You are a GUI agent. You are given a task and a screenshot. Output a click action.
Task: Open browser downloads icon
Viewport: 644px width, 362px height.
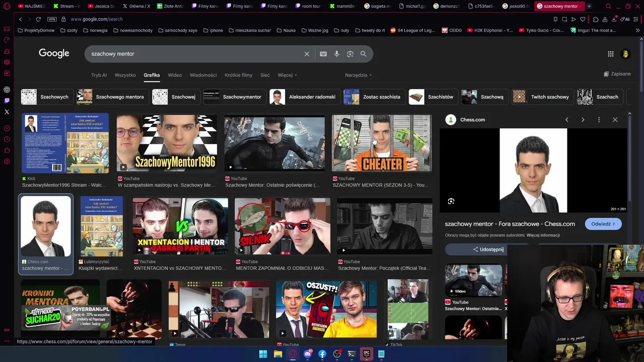pyautogui.click(x=614, y=19)
